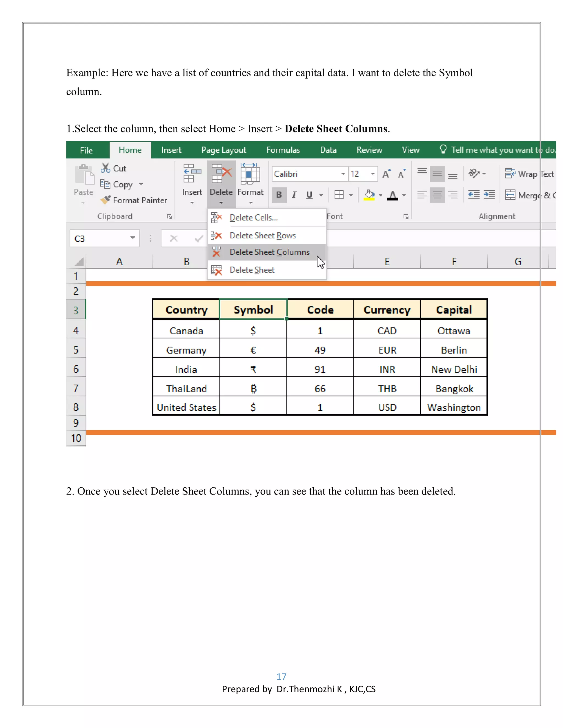This screenshot has width=563, height=728.
Task: Click the Borders grid icon
Action: tap(339, 195)
